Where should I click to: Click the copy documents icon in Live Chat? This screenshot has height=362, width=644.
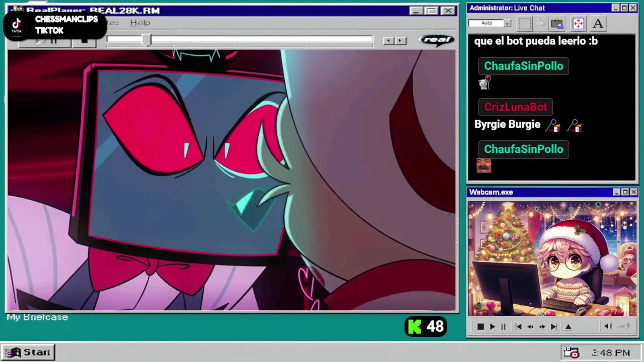pyautogui.click(x=541, y=24)
